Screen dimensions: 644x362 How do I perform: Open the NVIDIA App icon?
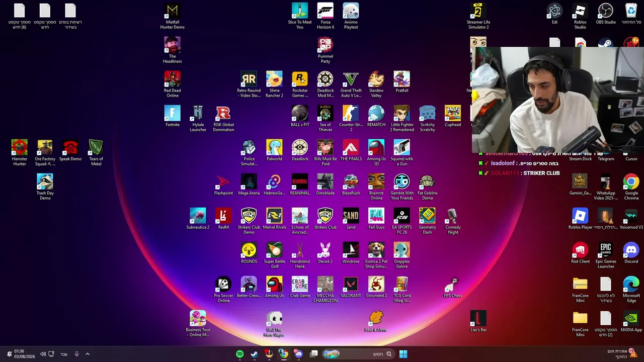tap(631, 321)
